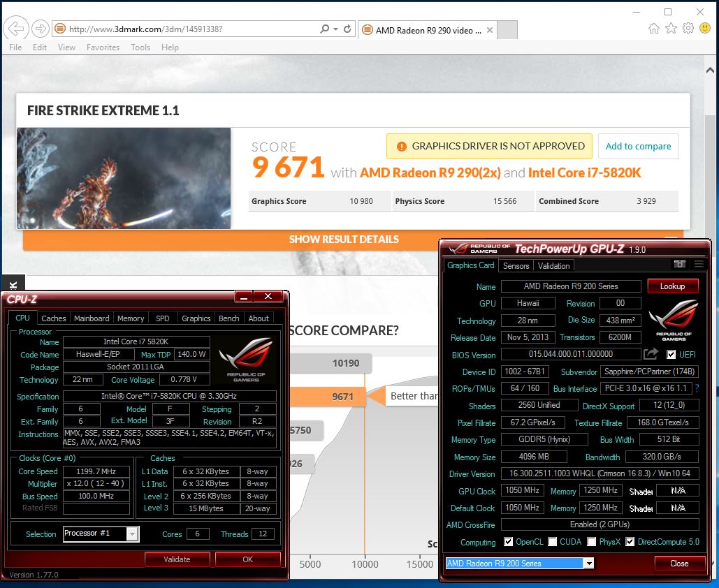Switch to CPU-Z About tab
The image size is (719, 588).
point(259,318)
